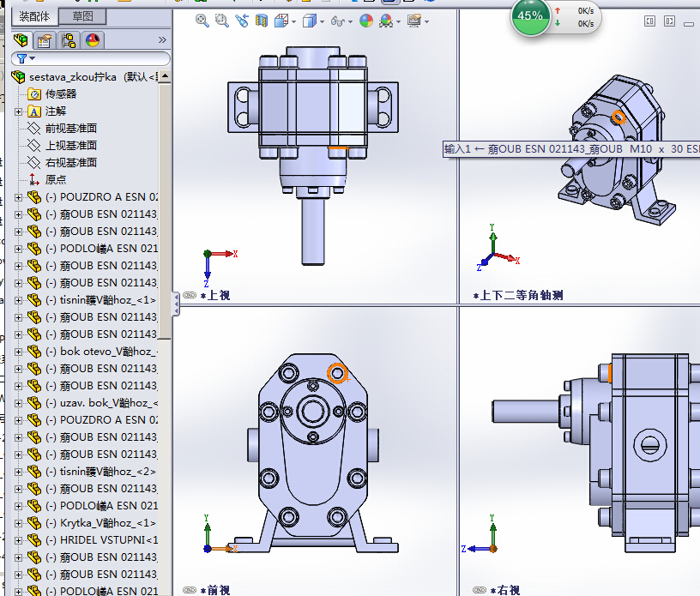Expand the 注解 annotations node
The height and width of the screenshot is (596, 700).
pyautogui.click(x=18, y=111)
